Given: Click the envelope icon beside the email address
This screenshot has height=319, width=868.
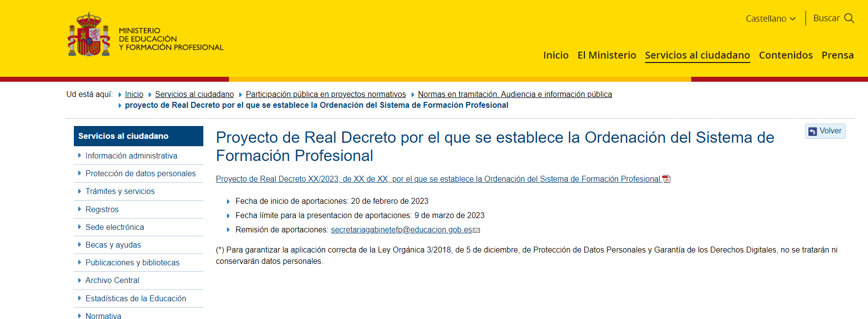Looking at the screenshot, I should coord(477,230).
